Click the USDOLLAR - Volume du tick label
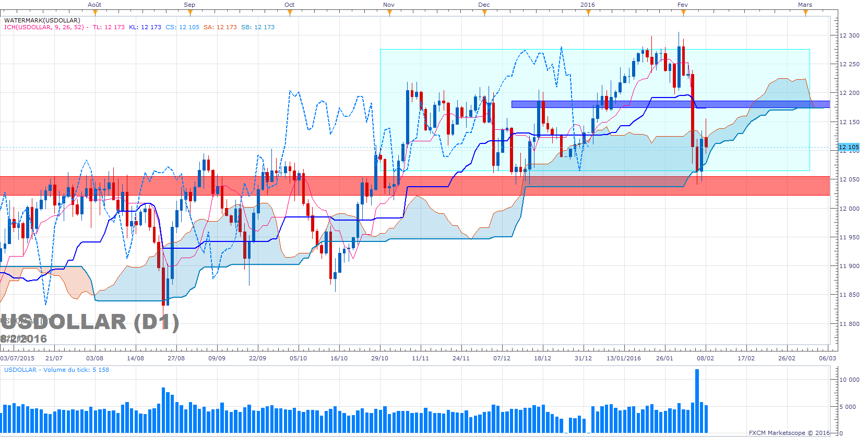The width and height of the screenshot is (868, 437). point(57,370)
